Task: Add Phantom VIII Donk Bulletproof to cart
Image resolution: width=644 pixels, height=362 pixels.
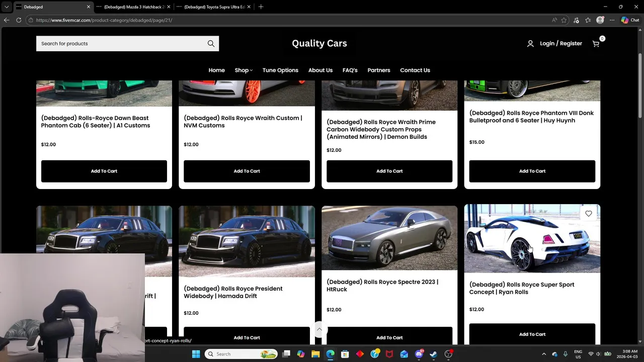Action: (532, 171)
